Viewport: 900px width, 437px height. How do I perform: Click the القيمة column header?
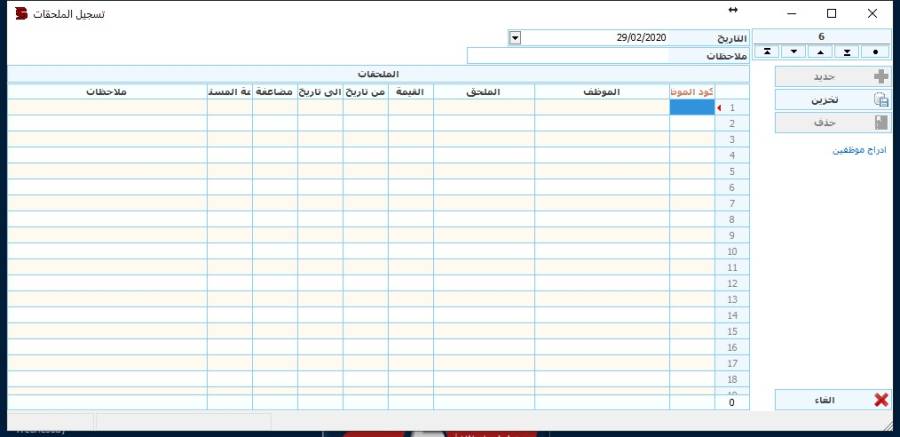pyautogui.click(x=411, y=92)
